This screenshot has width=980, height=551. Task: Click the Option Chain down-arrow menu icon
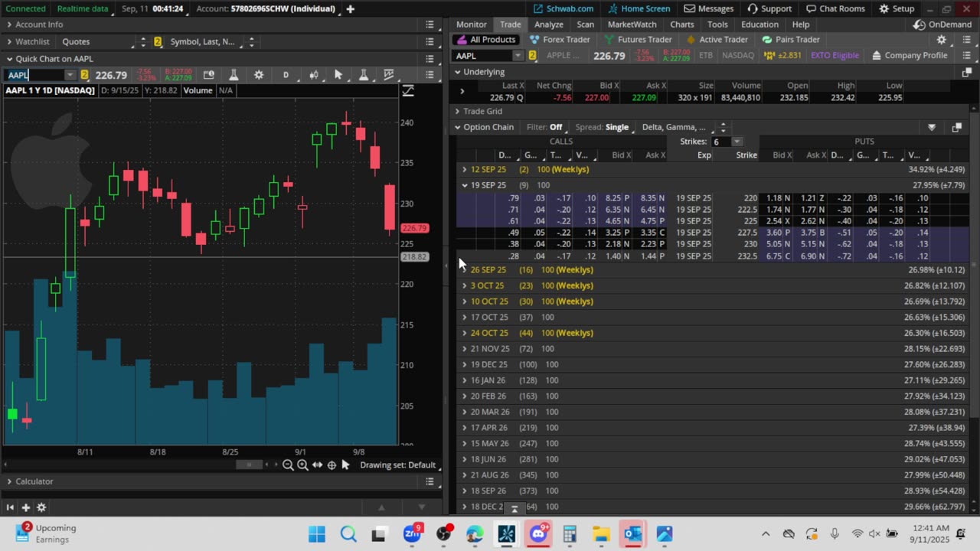pyautogui.click(x=932, y=128)
